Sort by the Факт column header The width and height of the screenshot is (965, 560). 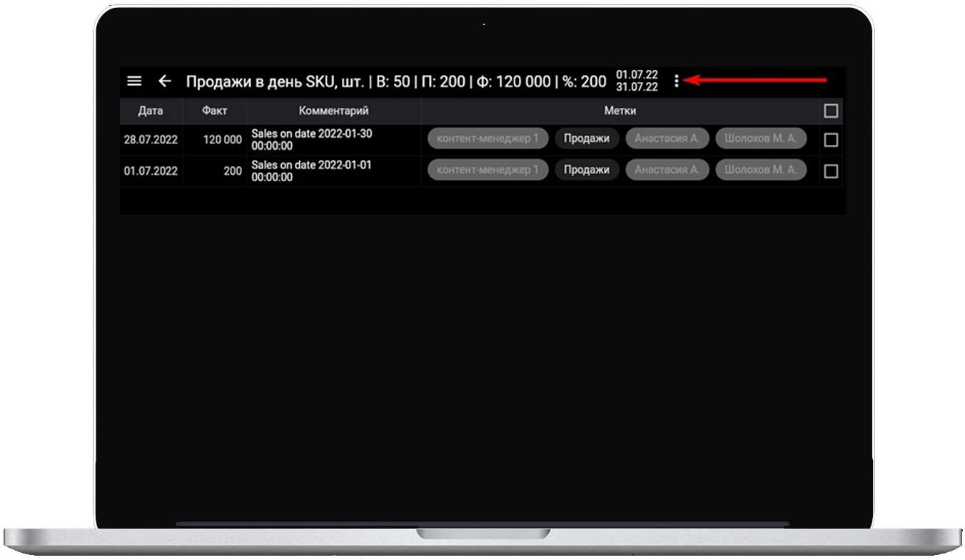[214, 111]
